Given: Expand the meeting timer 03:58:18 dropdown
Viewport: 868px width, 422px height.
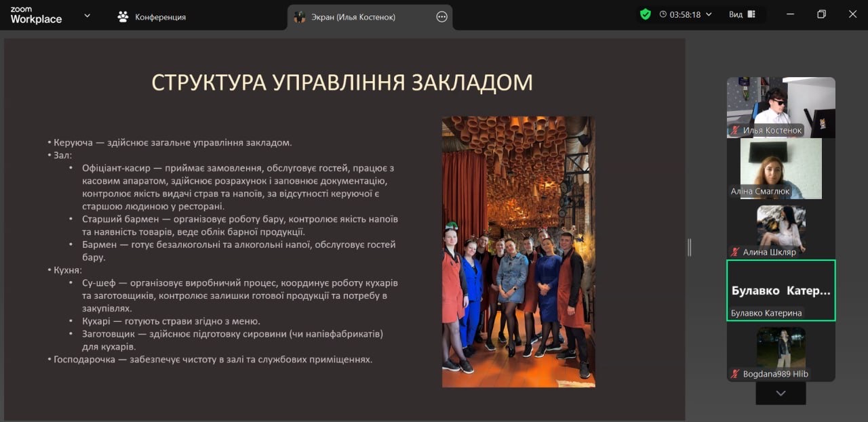Looking at the screenshot, I should pos(709,14).
